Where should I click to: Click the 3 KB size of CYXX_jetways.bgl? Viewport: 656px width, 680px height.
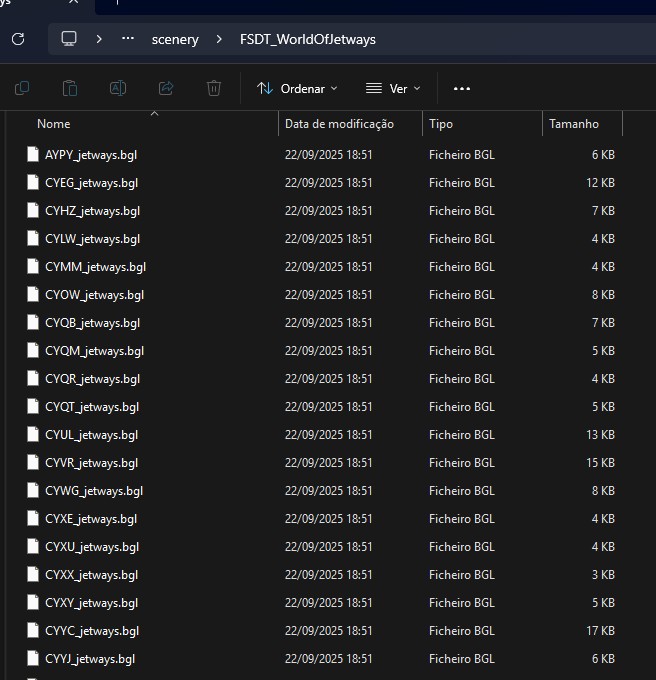click(x=603, y=574)
